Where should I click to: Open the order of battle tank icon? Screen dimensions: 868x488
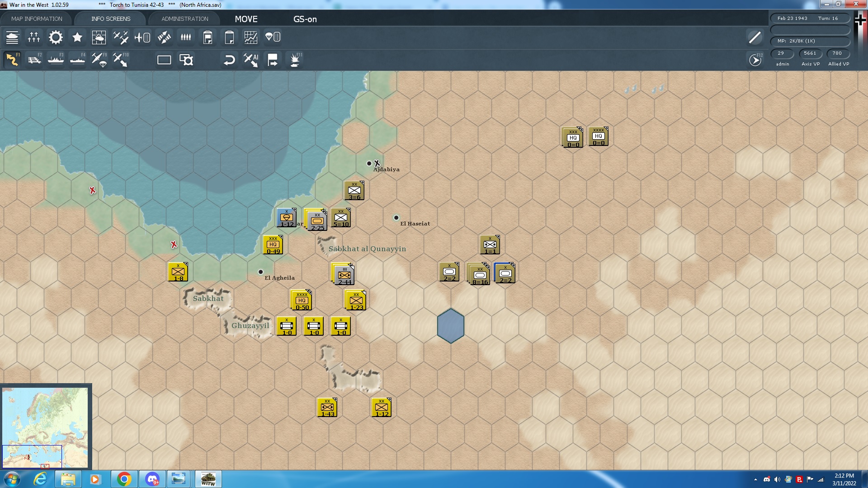pos(12,38)
